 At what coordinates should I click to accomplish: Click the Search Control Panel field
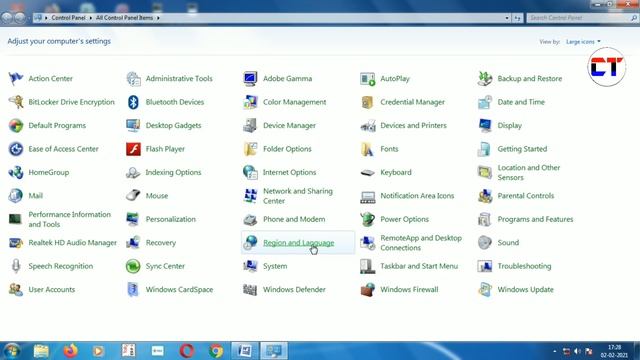coord(582,18)
